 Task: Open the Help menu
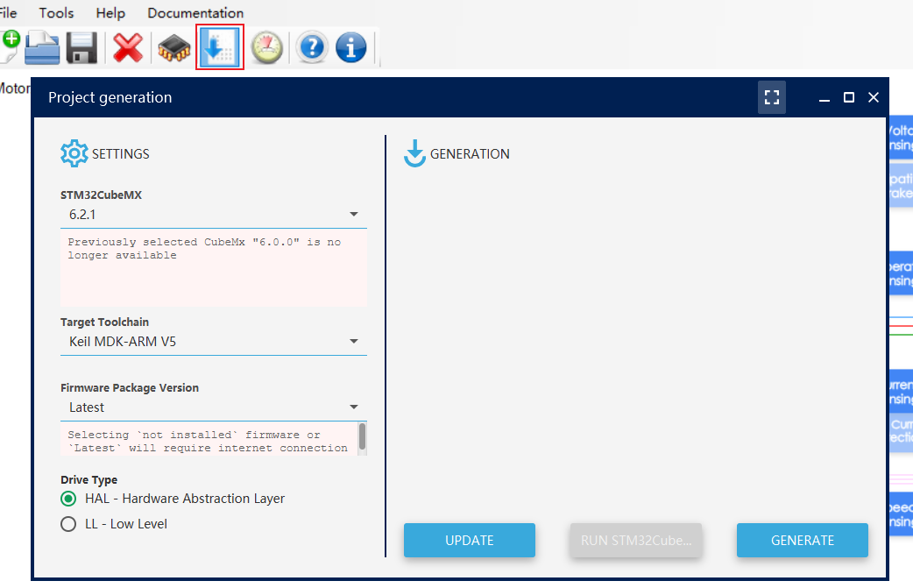[110, 13]
